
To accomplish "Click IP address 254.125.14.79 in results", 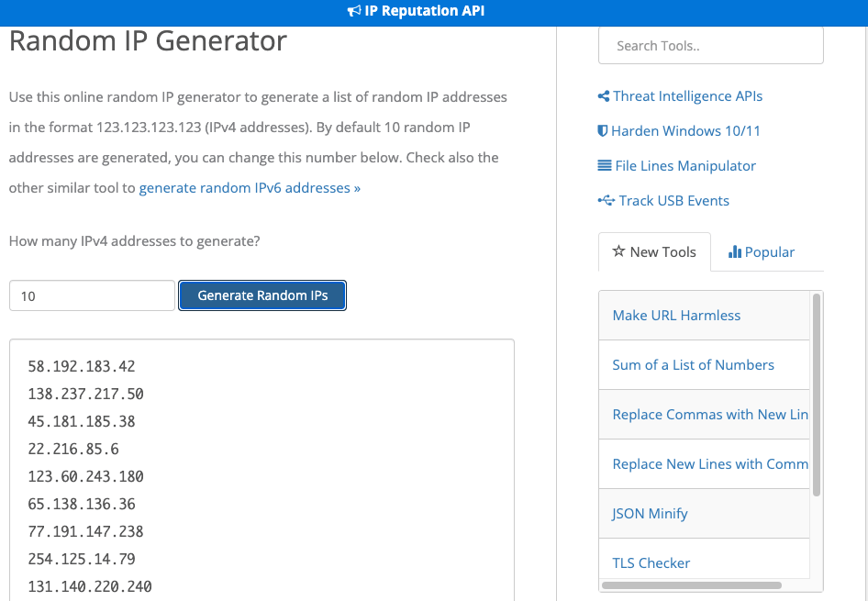I will pyautogui.click(x=82, y=559).
